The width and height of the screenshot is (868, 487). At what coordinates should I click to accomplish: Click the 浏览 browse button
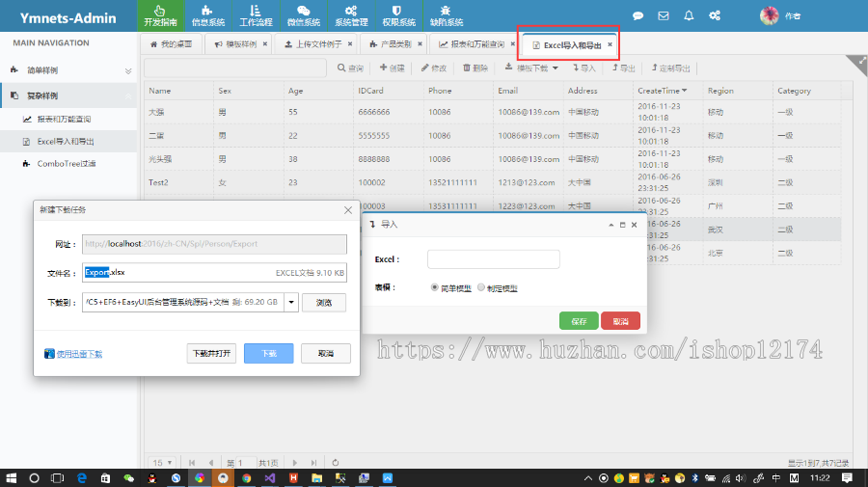click(x=324, y=303)
